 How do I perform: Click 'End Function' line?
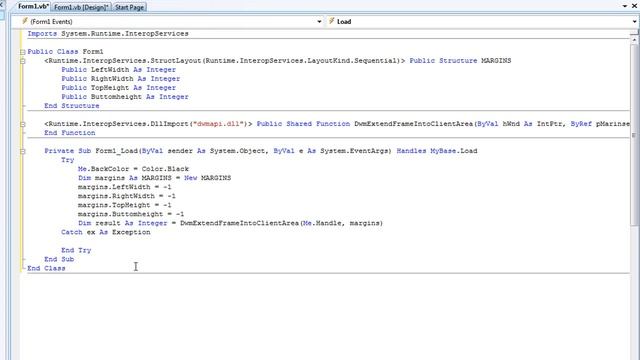pyautogui.click(x=70, y=133)
